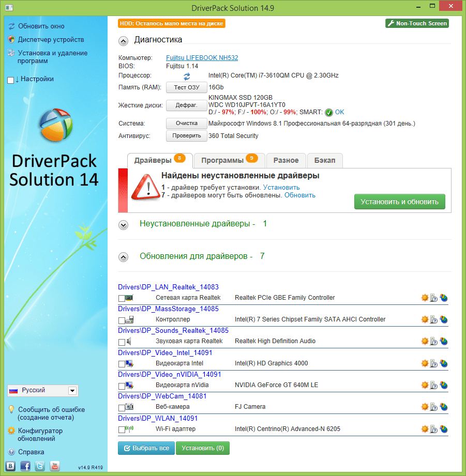Viewport: 466px width, 476px height.
Task: Check the Видеокарта Intel driver checkbox
Action: click(122, 364)
